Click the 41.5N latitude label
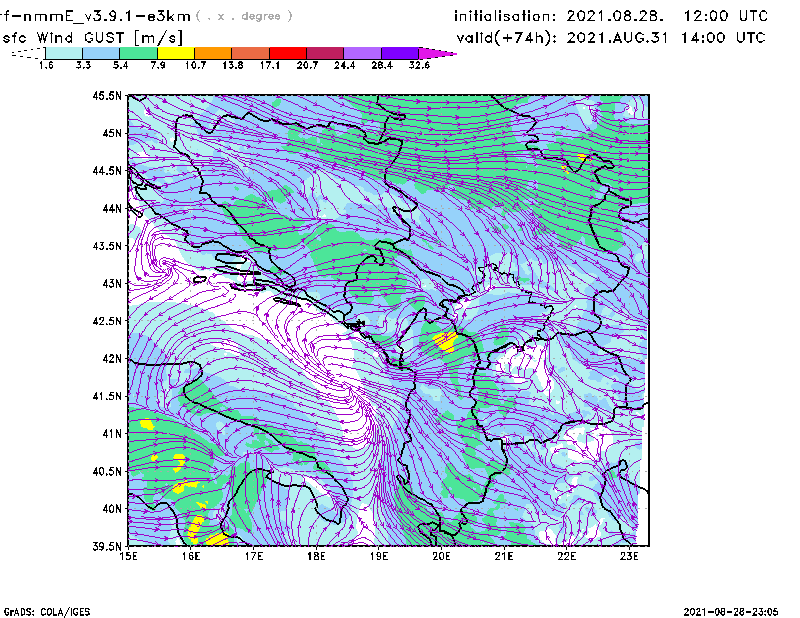 coord(107,396)
